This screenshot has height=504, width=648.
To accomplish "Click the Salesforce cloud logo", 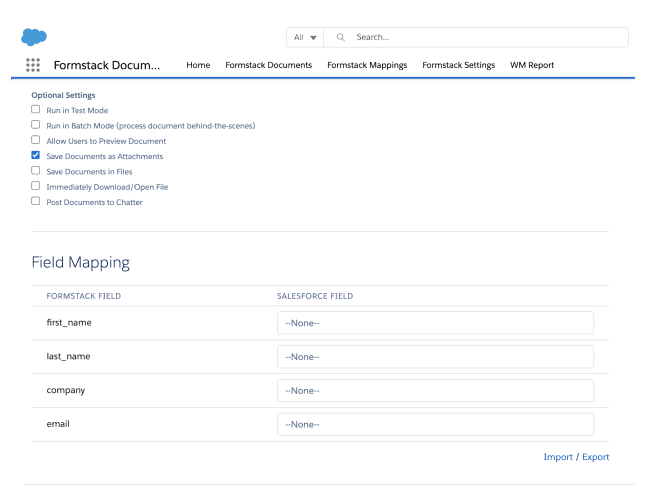I will (x=33, y=37).
